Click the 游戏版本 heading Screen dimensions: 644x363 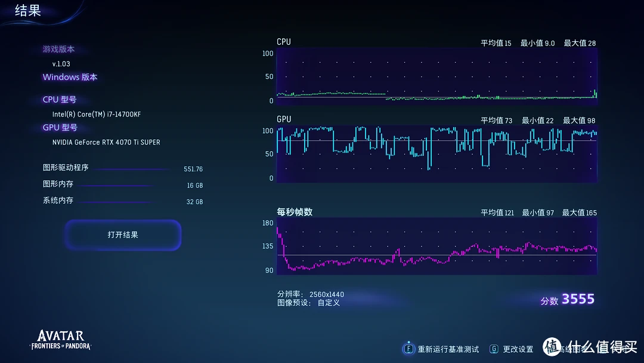pyautogui.click(x=58, y=50)
